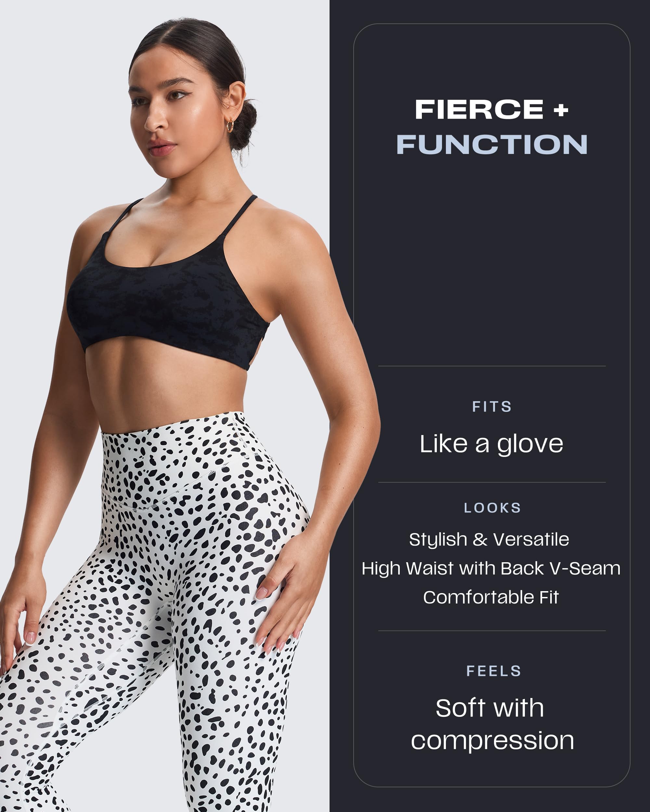Click the 'Soft with compression' text
The height and width of the screenshot is (812, 650).
point(492,725)
